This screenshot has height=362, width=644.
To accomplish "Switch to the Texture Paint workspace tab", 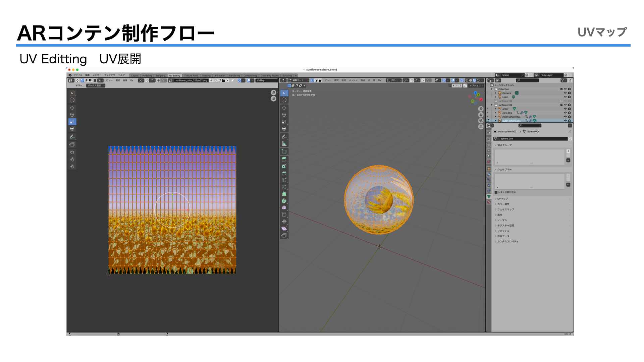I will (191, 75).
